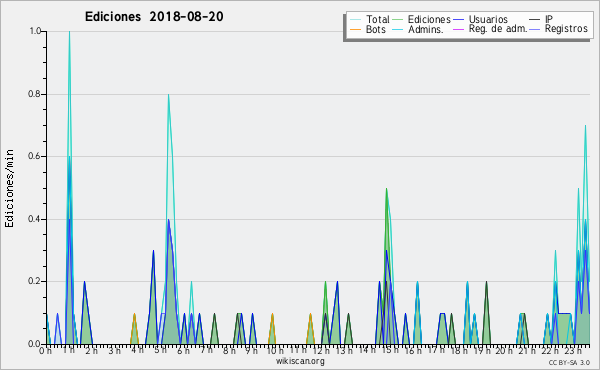Screen dimensions: 600x370
Task: Click the CC BY-SA 3.0 license text
Action: [569, 362]
